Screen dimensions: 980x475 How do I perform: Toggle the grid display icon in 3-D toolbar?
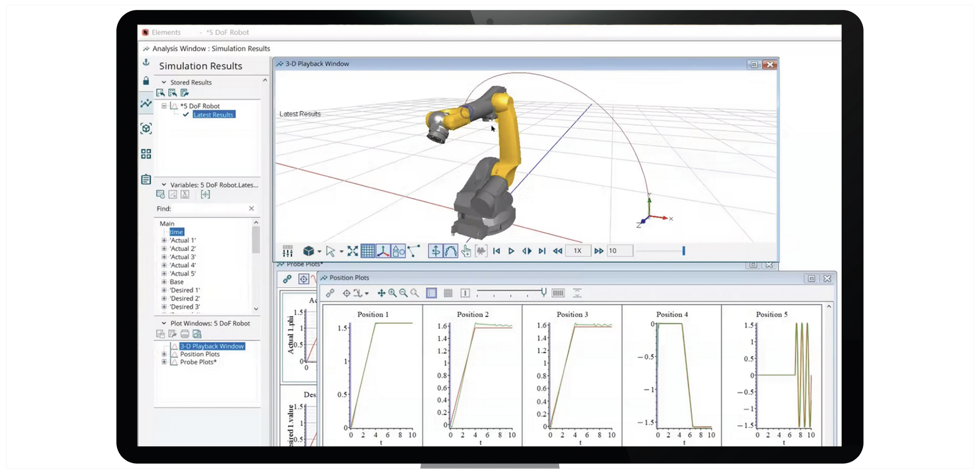point(367,251)
